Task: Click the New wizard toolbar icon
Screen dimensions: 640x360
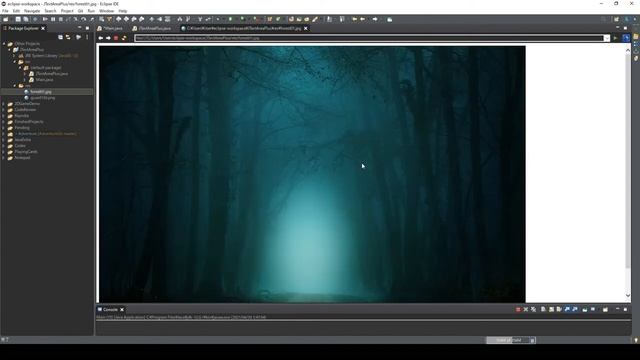Action: coord(6,19)
